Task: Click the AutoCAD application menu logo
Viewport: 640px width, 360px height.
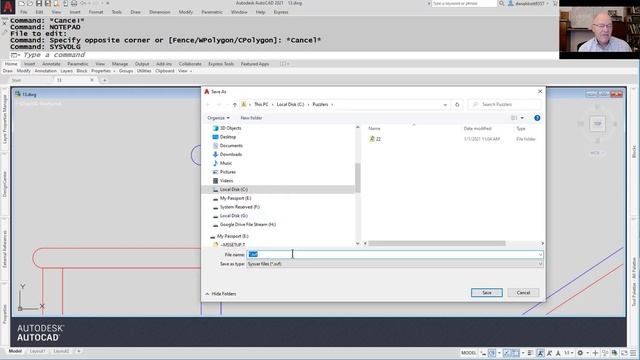Action: tap(8, 7)
